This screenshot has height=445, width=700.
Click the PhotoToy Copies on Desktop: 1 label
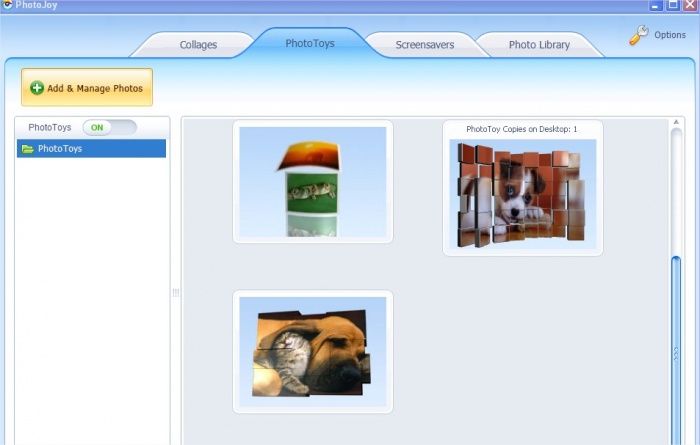(x=522, y=129)
